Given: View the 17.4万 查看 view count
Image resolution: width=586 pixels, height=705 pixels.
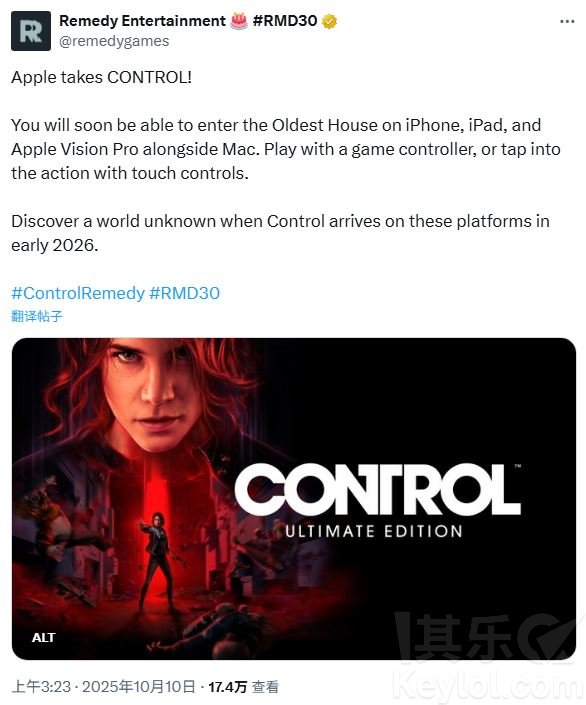Looking at the screenshot, I should pyautogui.click(x=243, y=687).
